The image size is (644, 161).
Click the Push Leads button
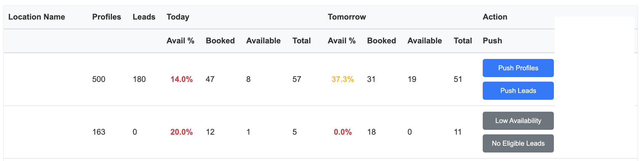pyautogui.click(x=518, y=91)
